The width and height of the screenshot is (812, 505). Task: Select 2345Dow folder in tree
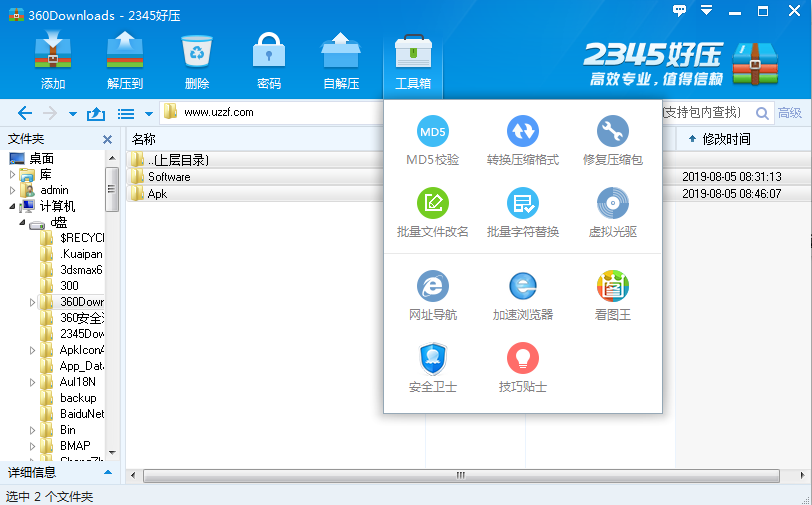82,334
